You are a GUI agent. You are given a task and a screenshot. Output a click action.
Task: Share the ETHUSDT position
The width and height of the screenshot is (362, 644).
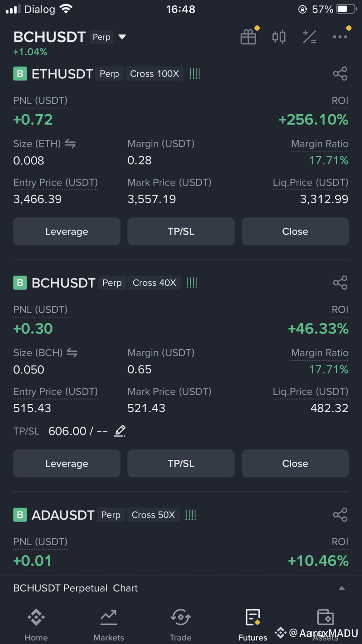tap(340, 73)
